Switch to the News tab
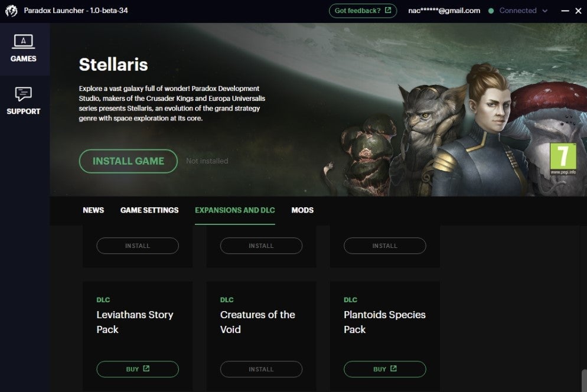This screenshot has width=587, height=392. (93, 210)
